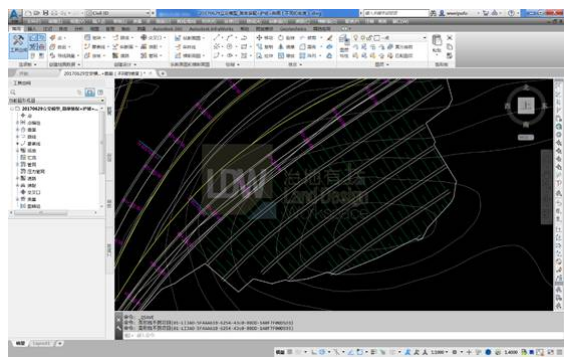
Task: Select the 拉伸 Stretch tool
Action: point(265,56)
